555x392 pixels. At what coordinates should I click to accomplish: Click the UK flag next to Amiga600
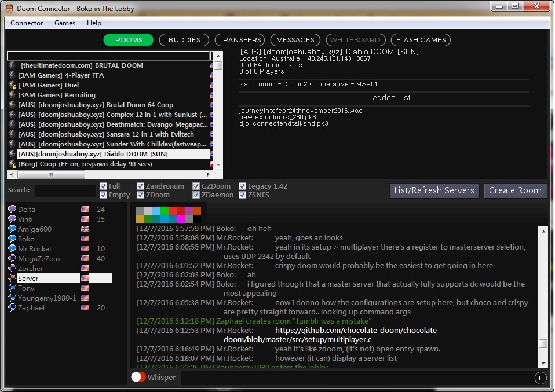[x=85, y=229]
